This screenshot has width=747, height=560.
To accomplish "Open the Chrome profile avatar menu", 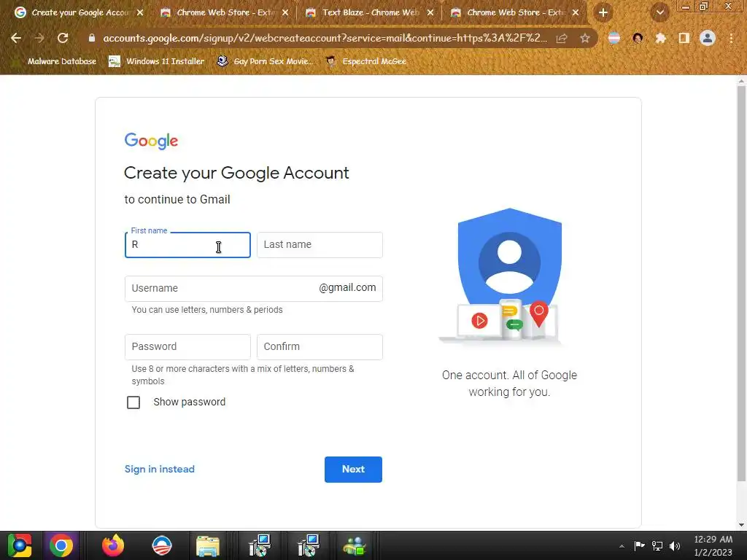I will coord(708,38).
